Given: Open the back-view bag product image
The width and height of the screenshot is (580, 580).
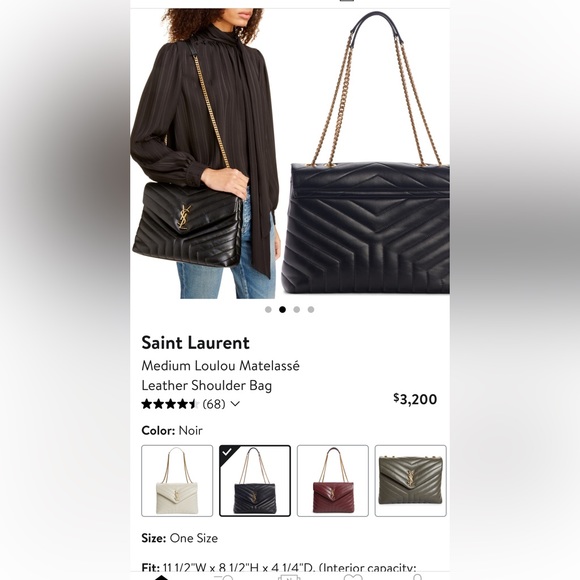Looking at the screenshot, I should [x=365, y=154].
